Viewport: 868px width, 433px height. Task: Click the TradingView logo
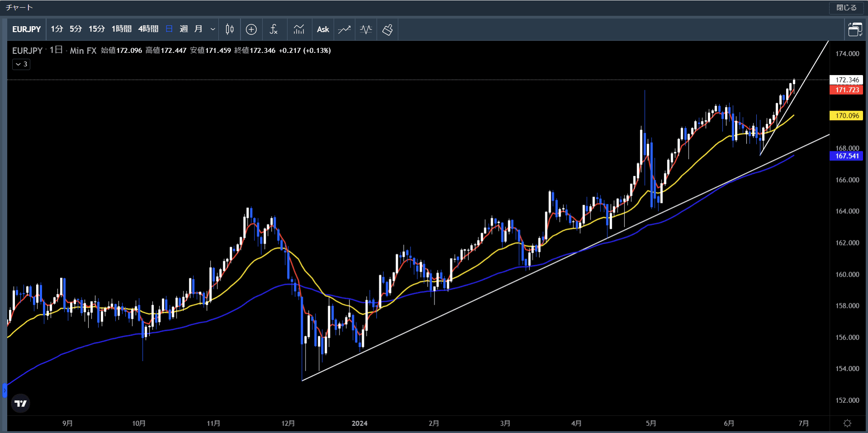pos(21,403)
